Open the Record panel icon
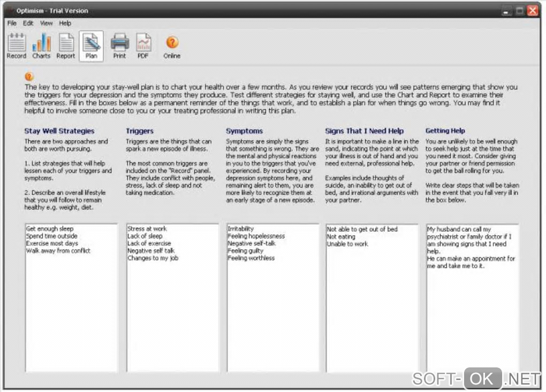 (x=17, y=47)
